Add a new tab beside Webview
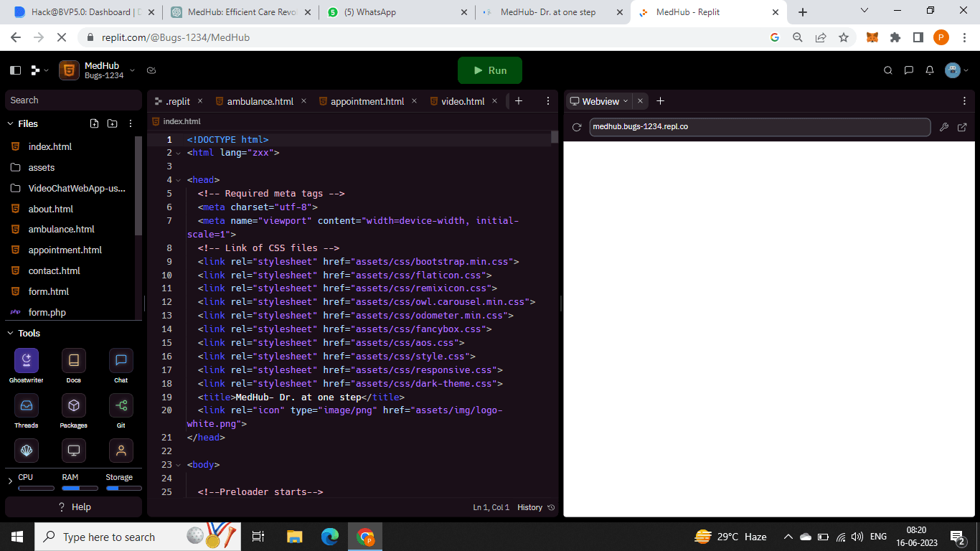This screenshot has height=551, width=980. 661,101
